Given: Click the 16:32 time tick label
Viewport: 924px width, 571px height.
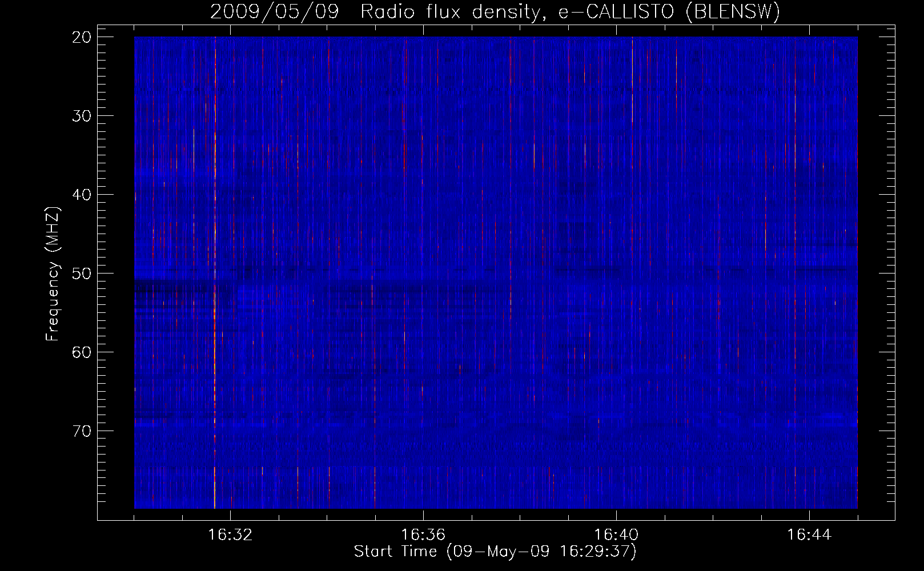Looking at the screenshot, I should (x=230, y=535).
